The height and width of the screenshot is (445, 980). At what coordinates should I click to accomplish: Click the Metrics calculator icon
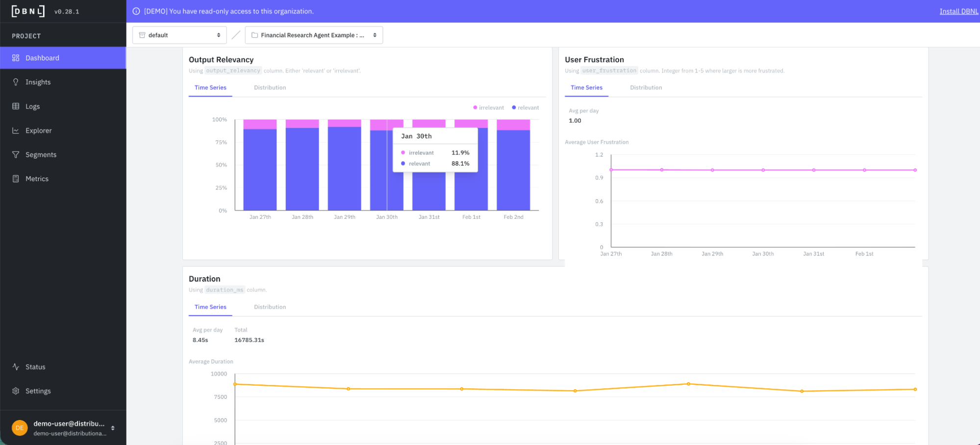tap(16, 179)
